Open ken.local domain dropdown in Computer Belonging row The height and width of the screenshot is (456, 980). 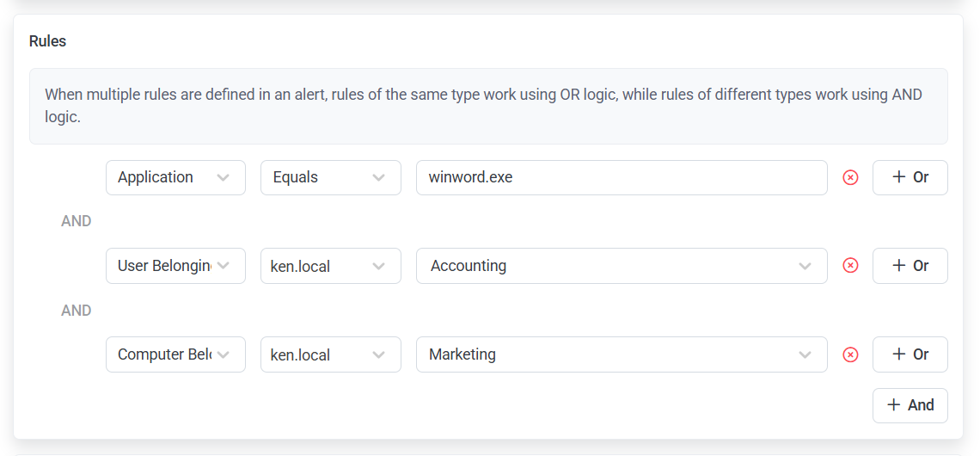330,354
